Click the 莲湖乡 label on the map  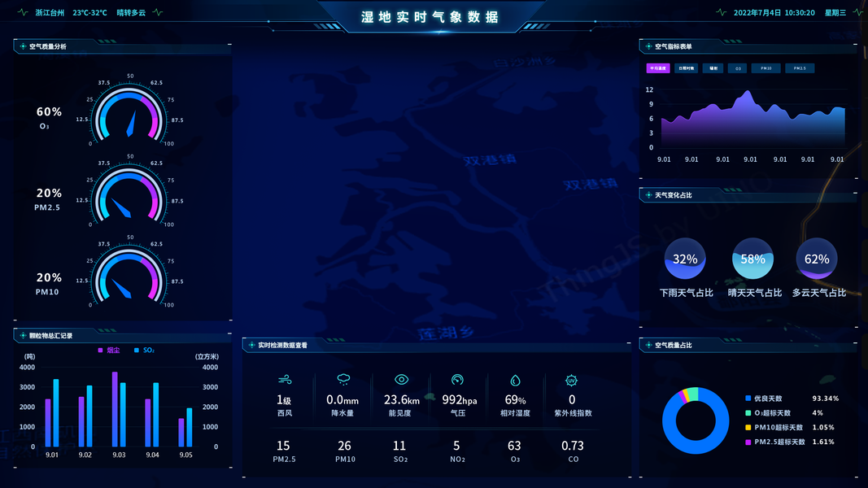446,333
